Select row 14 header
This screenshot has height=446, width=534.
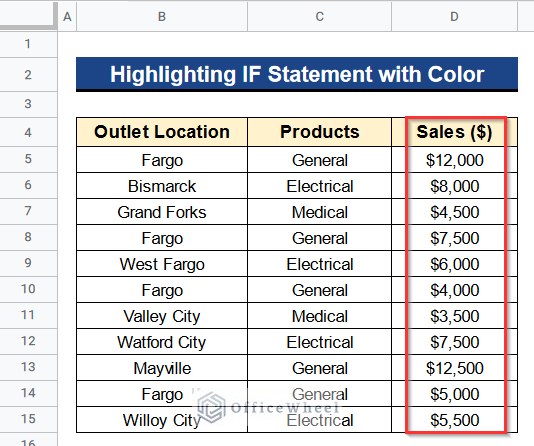[x=28, y=393]
